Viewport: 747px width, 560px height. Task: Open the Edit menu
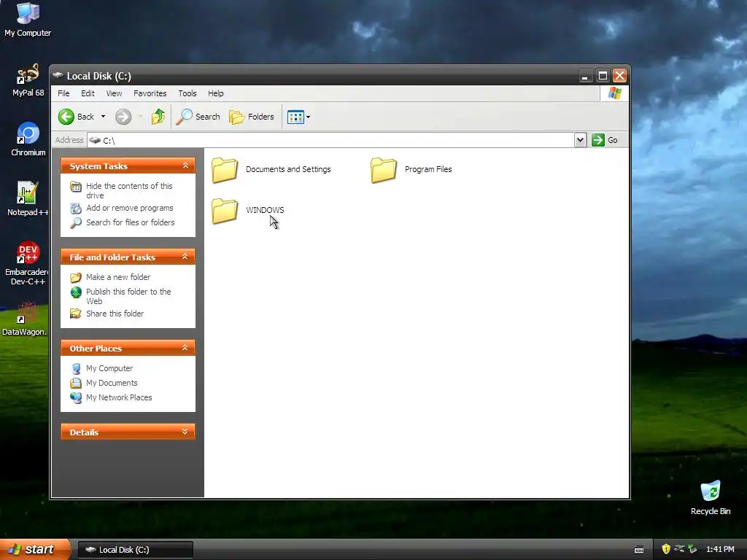(x=88, y=93)
